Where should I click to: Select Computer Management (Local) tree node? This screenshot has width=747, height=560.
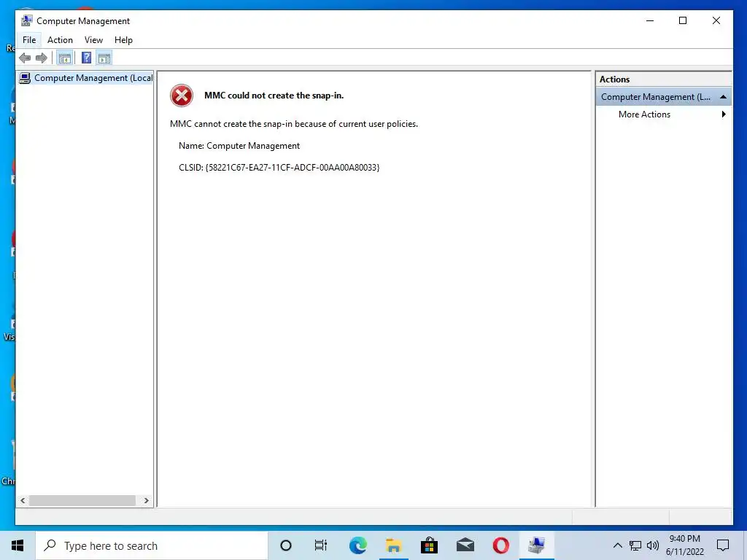tap(86, 77)
